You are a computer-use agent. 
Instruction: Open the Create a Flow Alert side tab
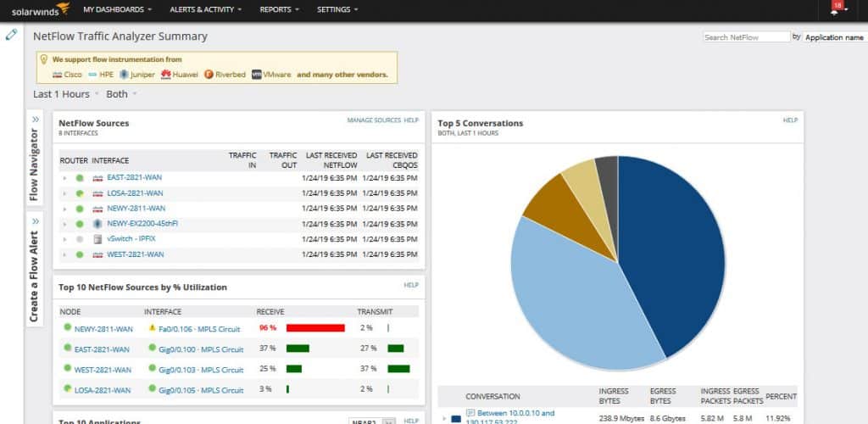[x=35, y=269]
